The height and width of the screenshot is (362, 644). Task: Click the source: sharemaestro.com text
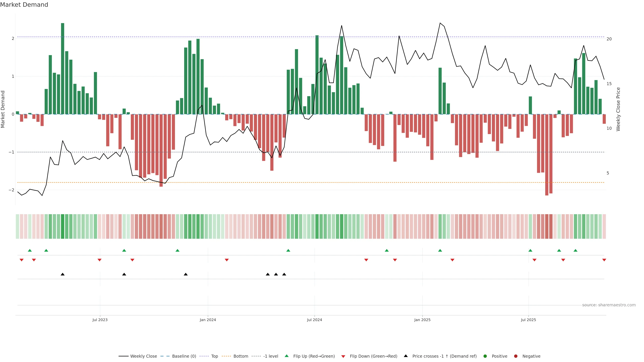[x=609, y=305]
